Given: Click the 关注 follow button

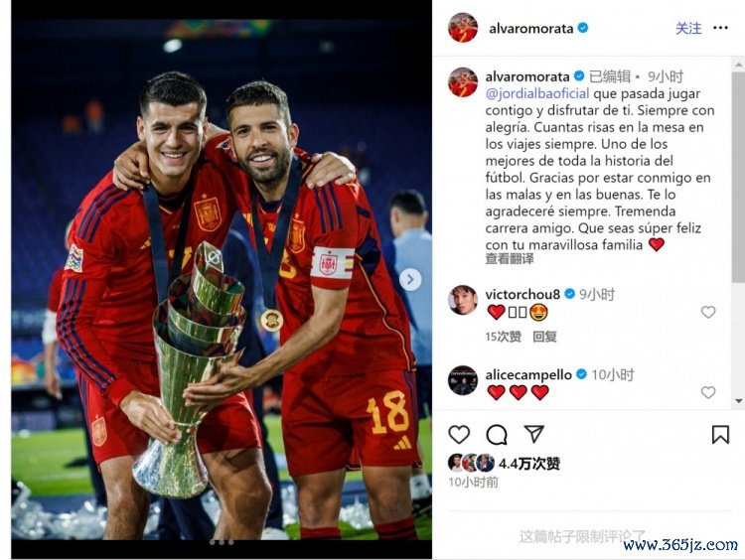Looking at the screenshot, I should [x=688, y=28].
